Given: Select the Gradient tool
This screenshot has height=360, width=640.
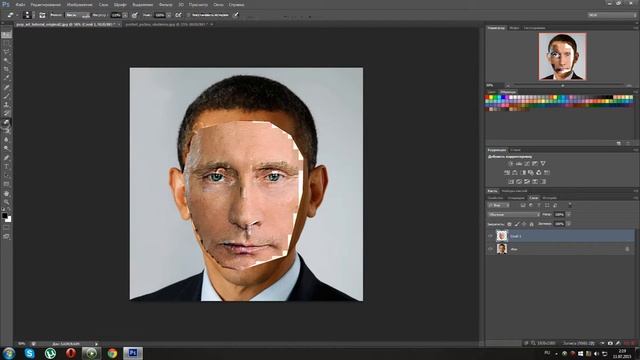Looking at the screenshot, I should tap(7, 131).
